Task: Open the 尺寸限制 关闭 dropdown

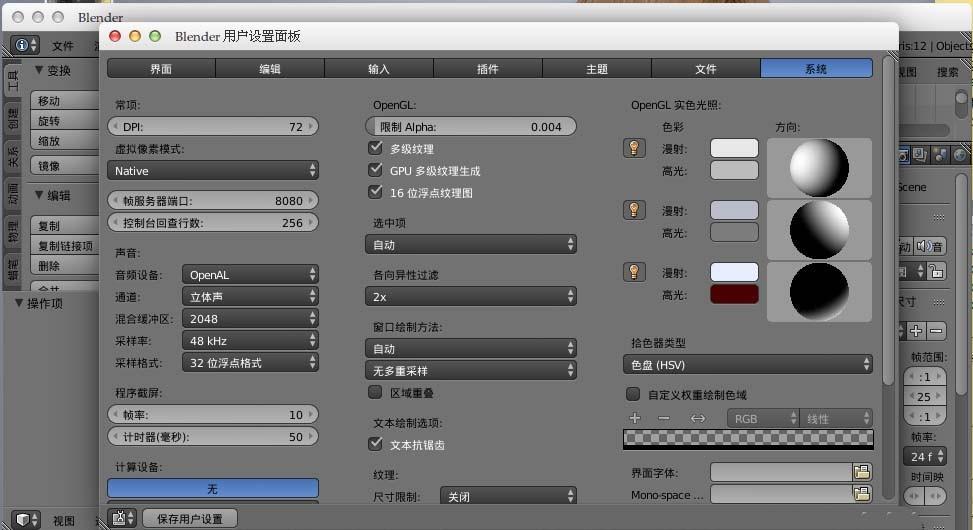Action: tap(508, 496)
